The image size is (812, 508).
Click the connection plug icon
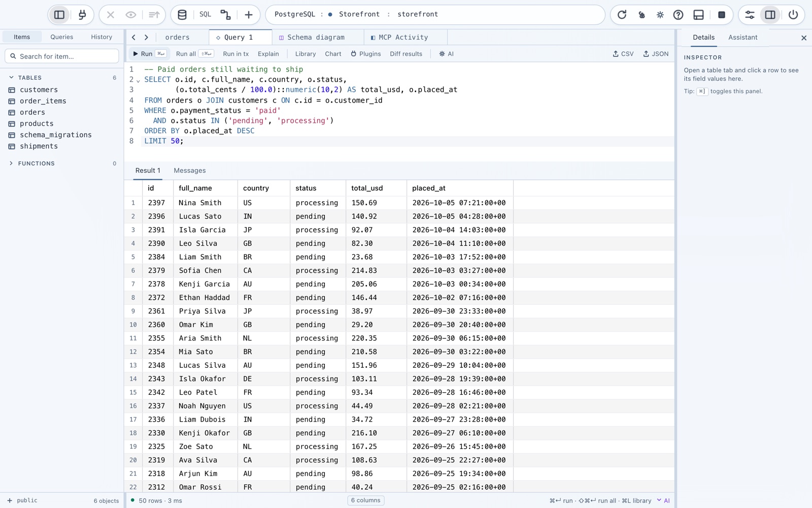(x=82, y=15)
